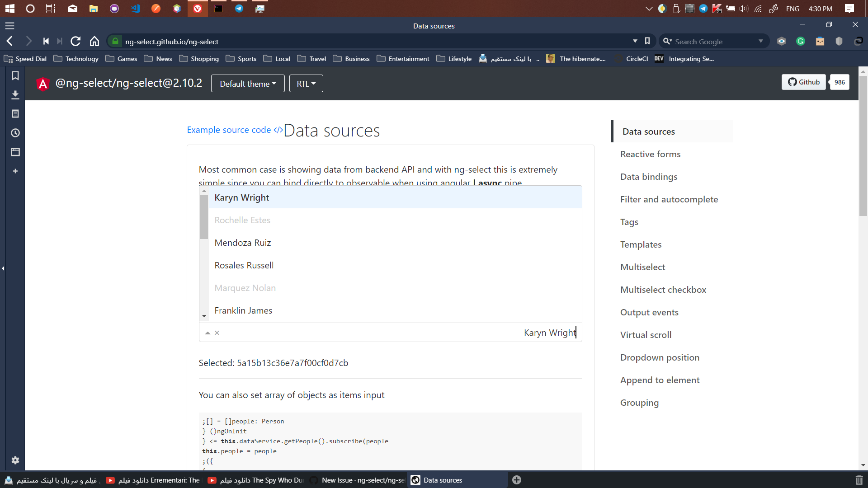Select Rosales Russell option
The image size is (868, 488).
pyautogui.click(x=395, y=265)
